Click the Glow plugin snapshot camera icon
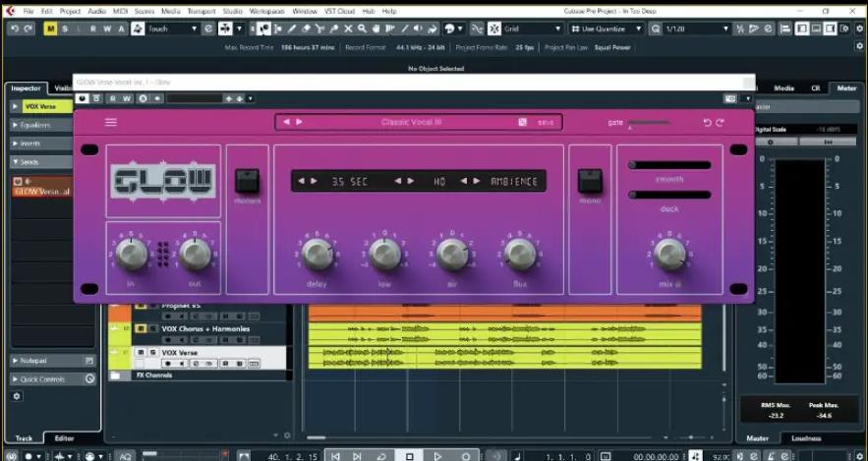 pyautogui.click(x=730, y=98)
